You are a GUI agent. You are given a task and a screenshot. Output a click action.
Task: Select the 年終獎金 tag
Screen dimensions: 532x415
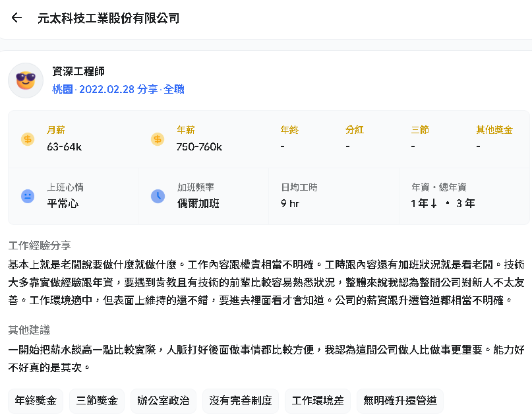[36, 400]
